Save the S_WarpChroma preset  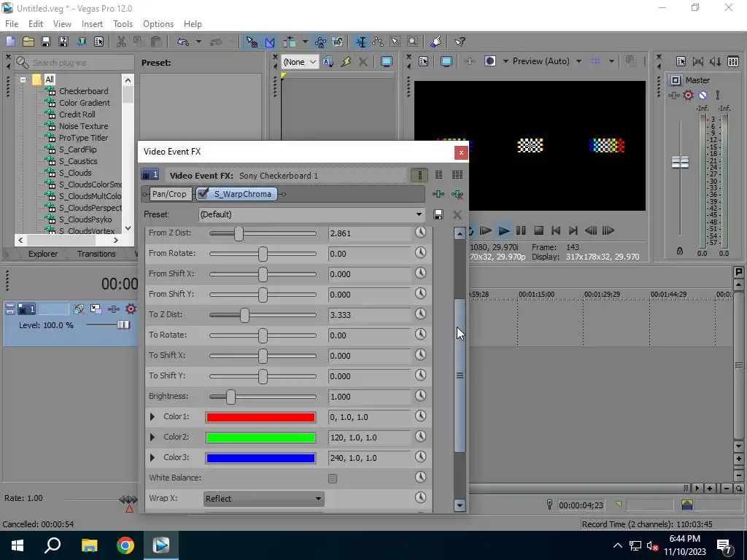pos(438,215)
